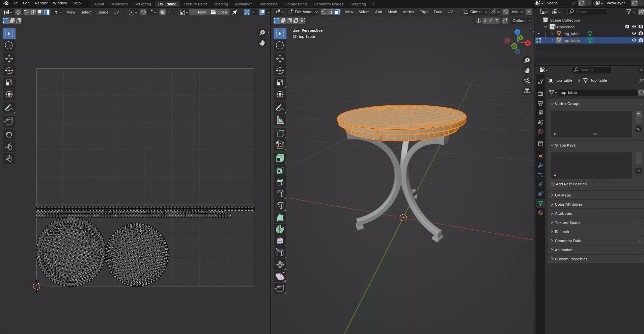Select the Scale tool in UV editor

9,82
